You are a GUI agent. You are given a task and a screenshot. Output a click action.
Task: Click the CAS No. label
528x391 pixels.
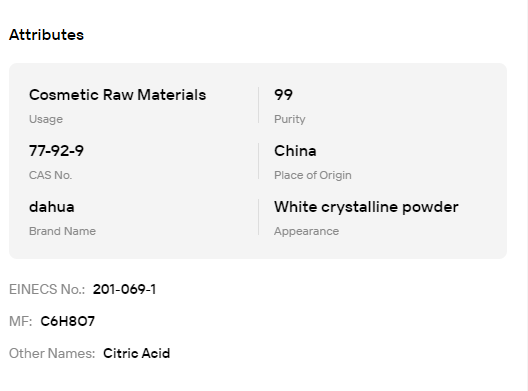click(x=51, y=175)
